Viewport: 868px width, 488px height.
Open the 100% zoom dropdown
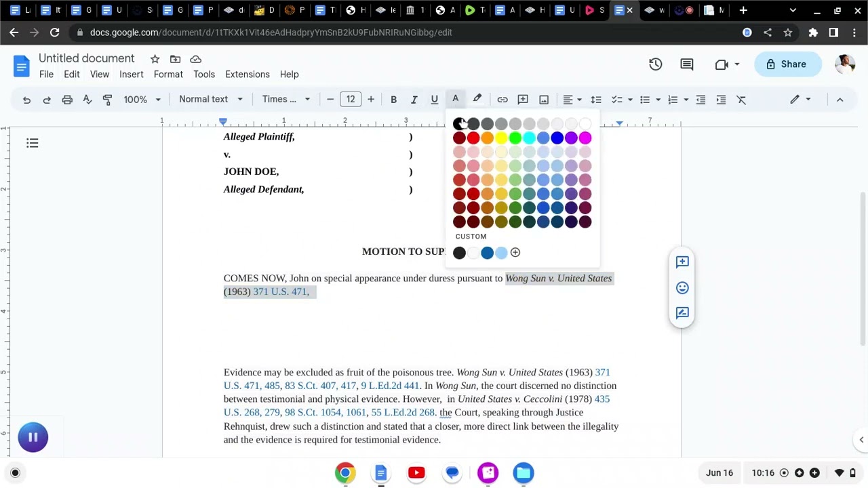(x=142, y=100)
